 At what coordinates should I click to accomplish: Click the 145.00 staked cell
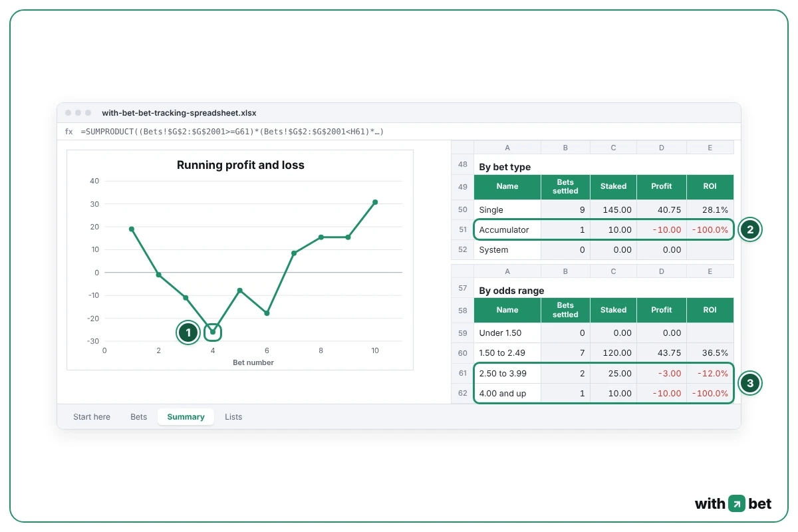pyautogui.click(x=613, y=210)
